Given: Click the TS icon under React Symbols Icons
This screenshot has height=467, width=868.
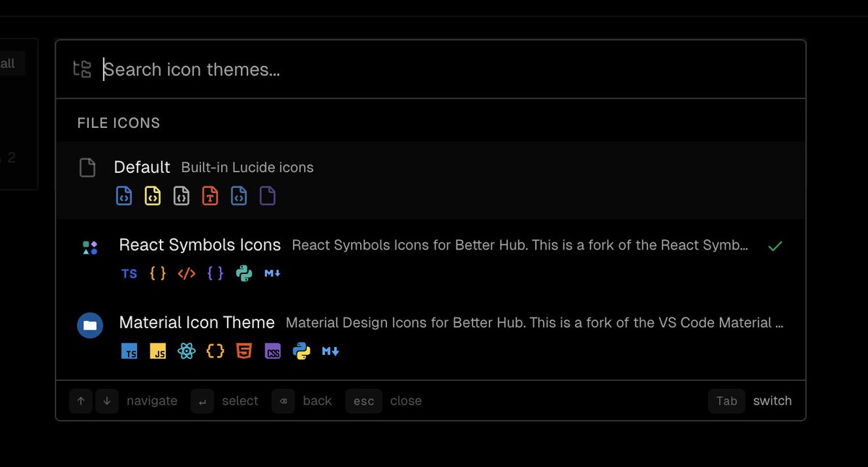Looking at the screenshot, I should (129, 273).
